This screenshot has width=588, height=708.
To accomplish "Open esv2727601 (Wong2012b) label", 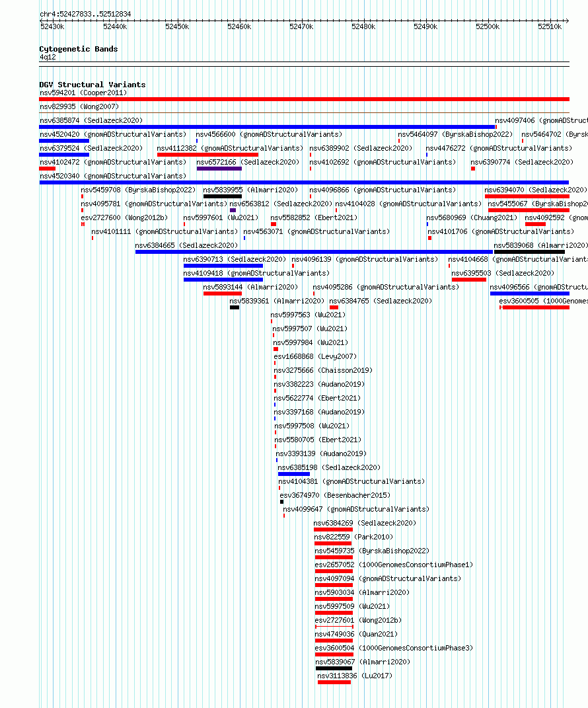I will [x=358, y=620].
